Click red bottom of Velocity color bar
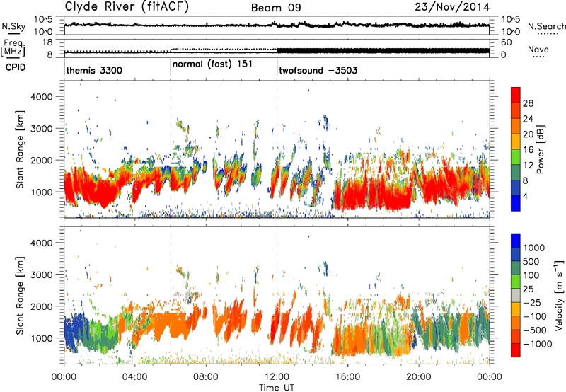The height and width of the screenshot is (392, 566). point(516,350)
